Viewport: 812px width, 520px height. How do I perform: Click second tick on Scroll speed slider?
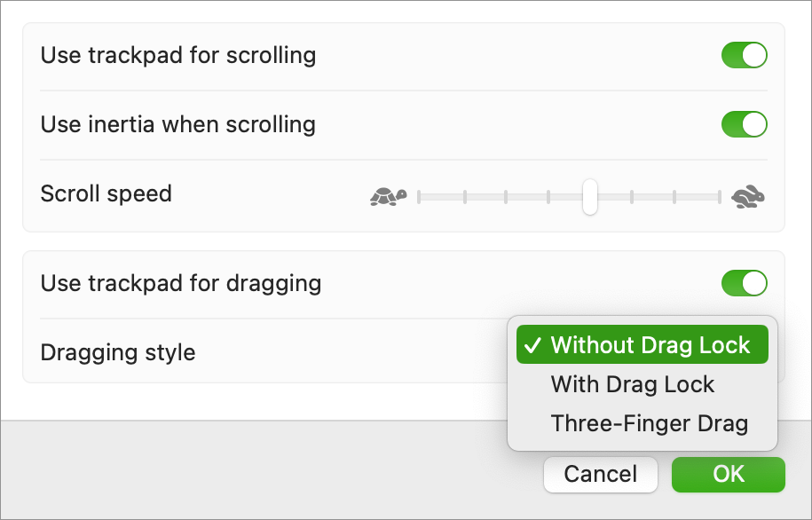tap(465, 197)
